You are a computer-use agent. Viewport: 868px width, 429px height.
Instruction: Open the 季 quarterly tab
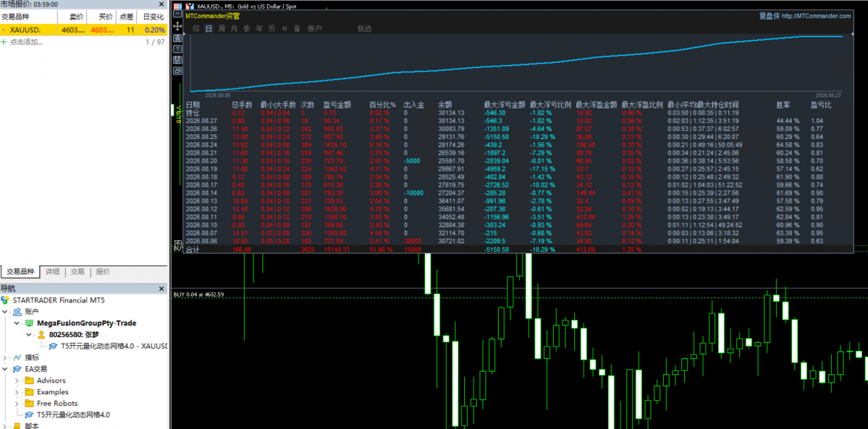pyautogui.click(x=246, y=28)
